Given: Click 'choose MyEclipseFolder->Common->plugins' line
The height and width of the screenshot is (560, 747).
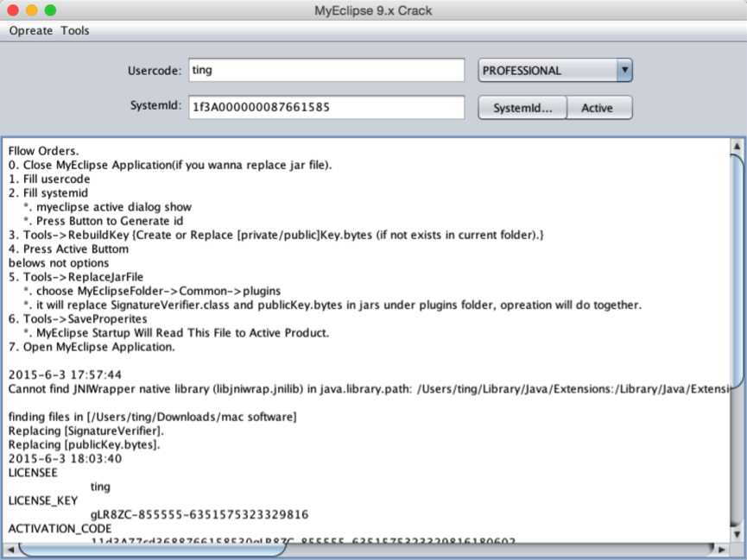Looking at the screenshot, I should [153, 291].
